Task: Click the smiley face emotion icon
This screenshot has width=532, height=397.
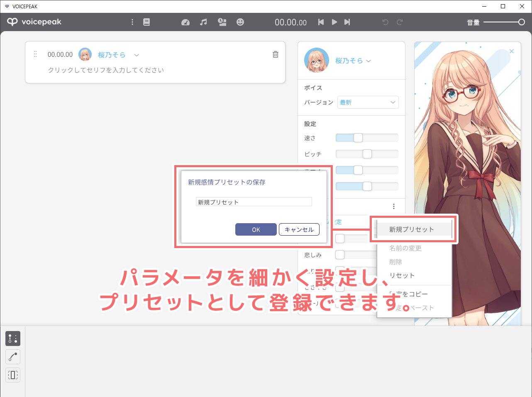Action: click(x=240, y=22)
